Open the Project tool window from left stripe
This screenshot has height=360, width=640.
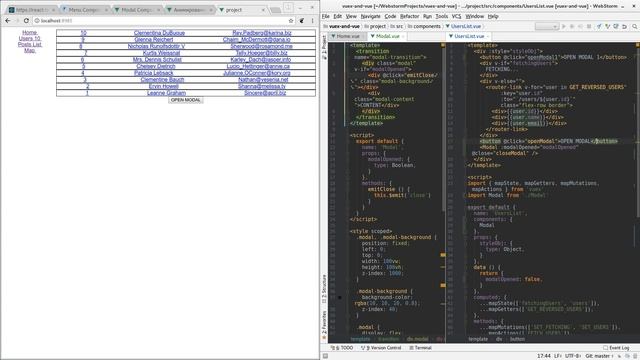tap(325, 47)
